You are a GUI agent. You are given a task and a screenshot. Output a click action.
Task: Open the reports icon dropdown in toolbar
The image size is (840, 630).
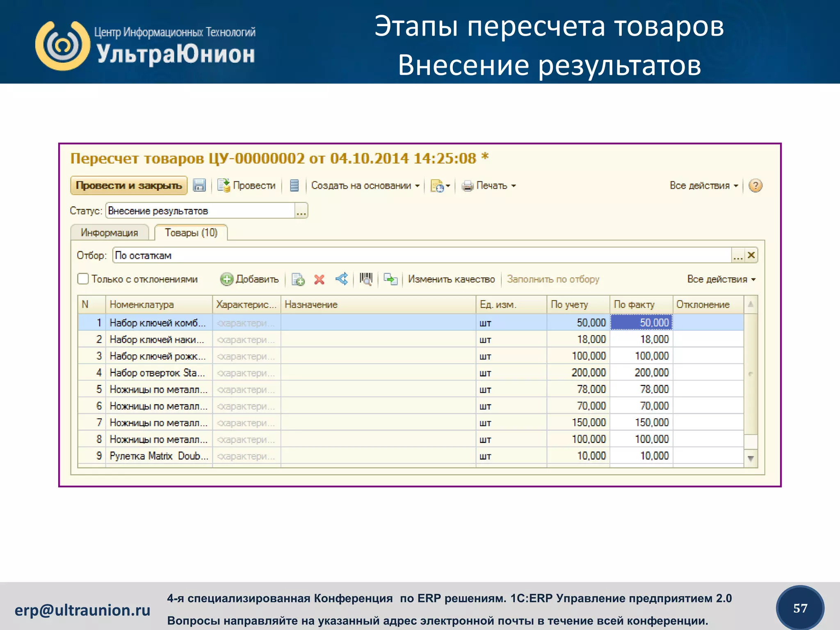coord(440,186)
